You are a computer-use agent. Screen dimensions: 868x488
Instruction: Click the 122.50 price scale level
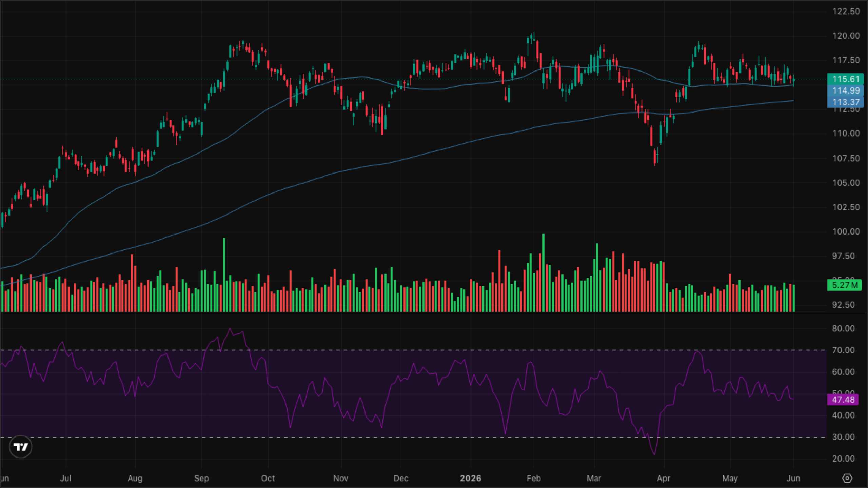point(846,11)
